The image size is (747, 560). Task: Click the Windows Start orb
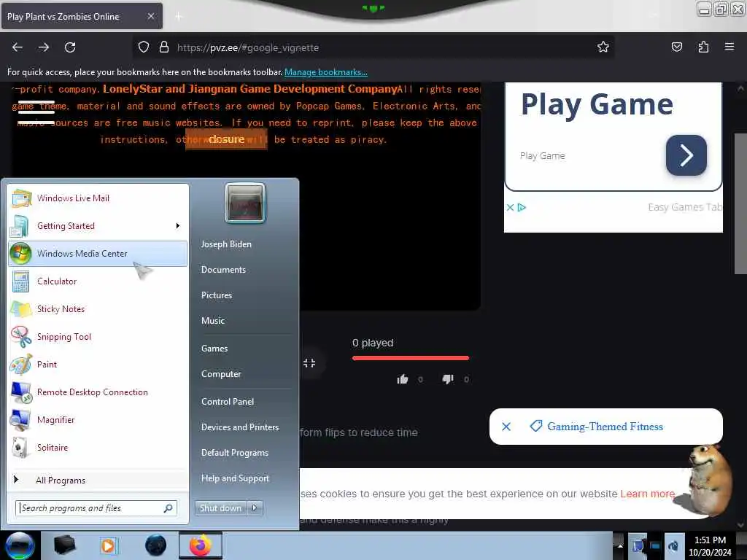click(x=20, y=545)
